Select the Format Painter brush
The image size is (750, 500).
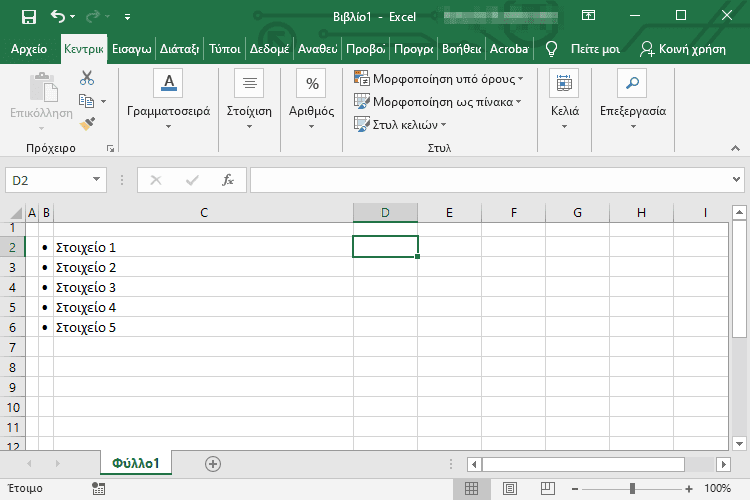click(87, 124)
